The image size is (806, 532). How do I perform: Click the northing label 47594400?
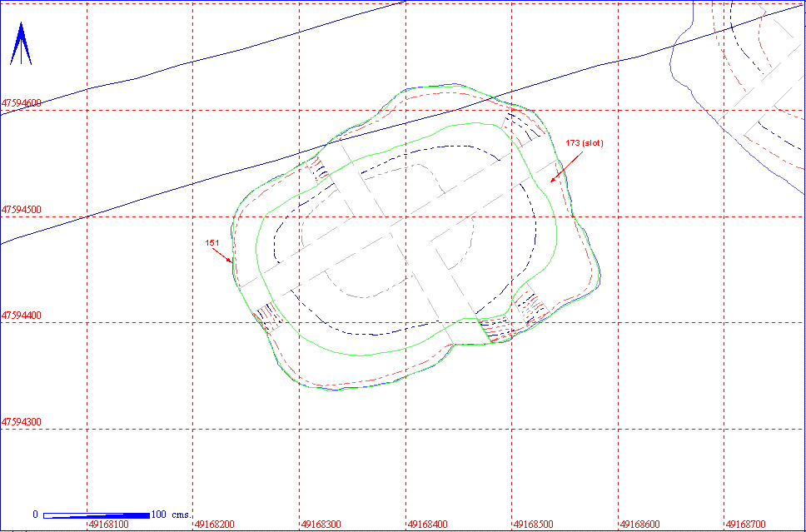point(22,315)
